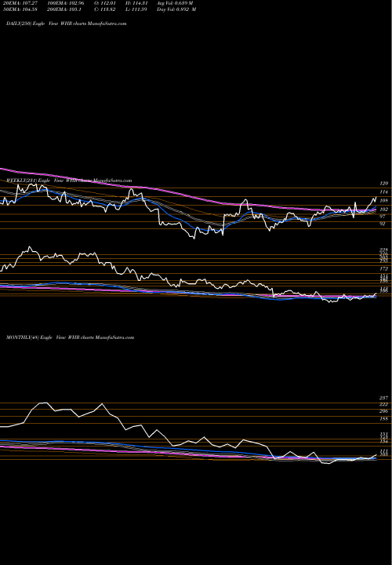Click the 92 price axis label
Image resolution: width=392 pixels, height=565 pixels.
click(383, 224)
